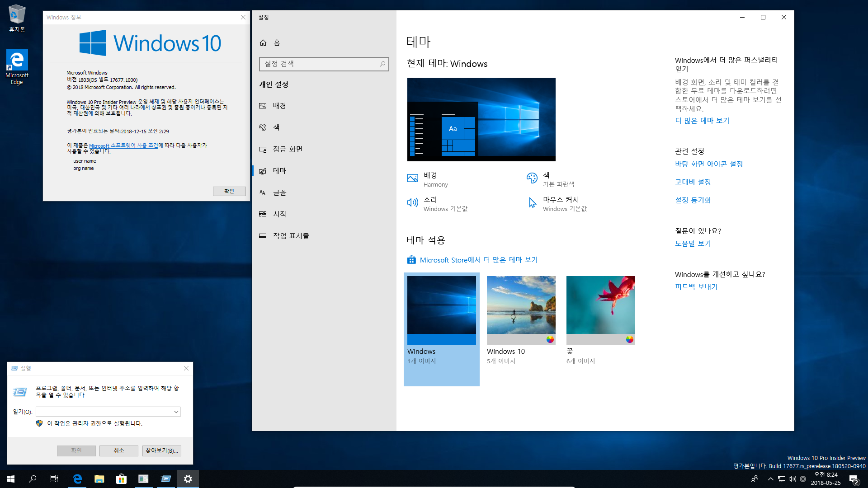Open 잠금 화면 (Lock screen) settings page
Viewport: 868px width, 488px height.
[x=324, y=149]
